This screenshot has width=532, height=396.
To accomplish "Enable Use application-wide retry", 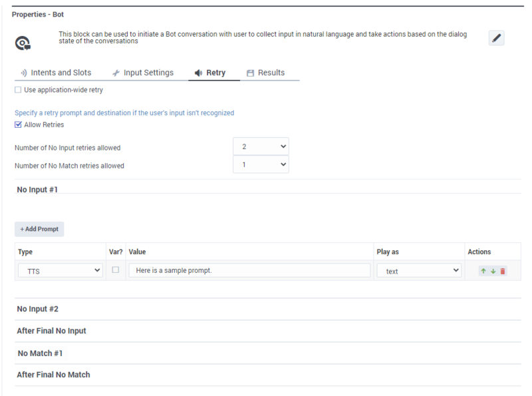I will (x=18, y=89).
